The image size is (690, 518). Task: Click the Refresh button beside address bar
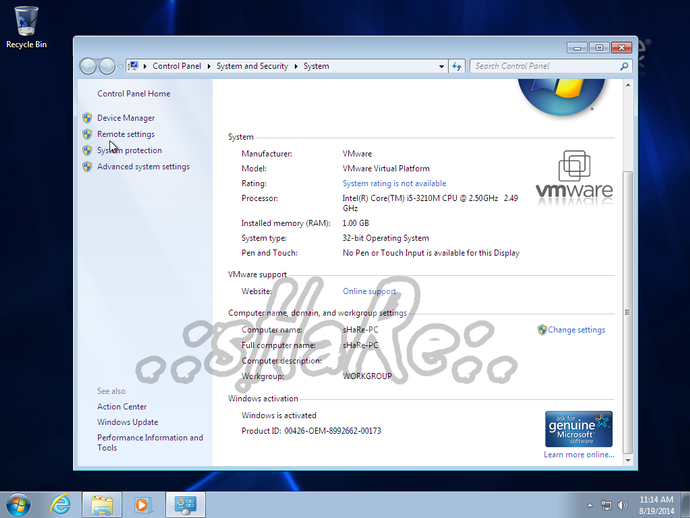click(457, 66)
